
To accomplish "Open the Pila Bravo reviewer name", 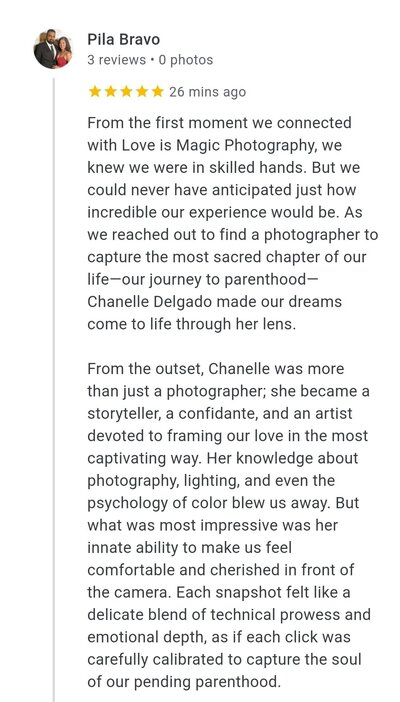I will click(124, 39).
